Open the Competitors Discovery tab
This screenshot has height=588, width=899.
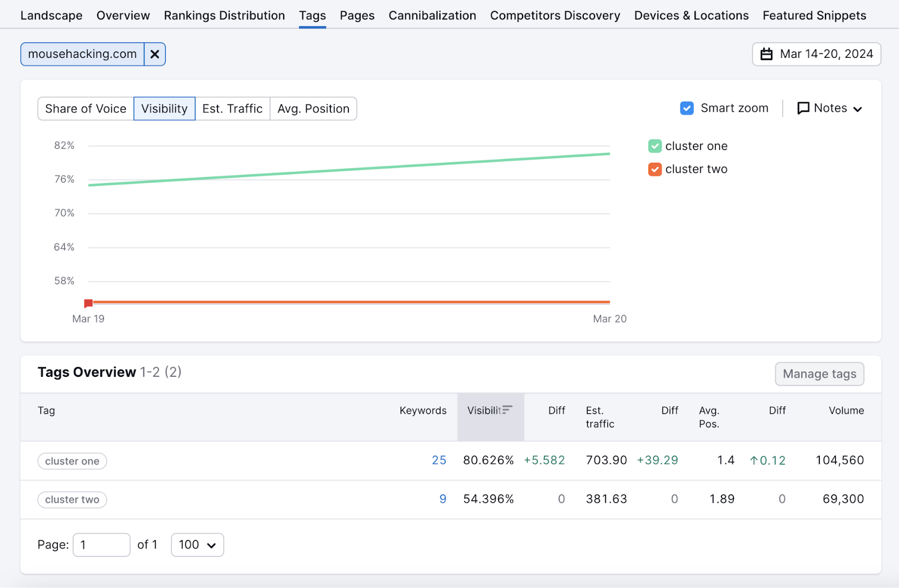coord(555,15)
